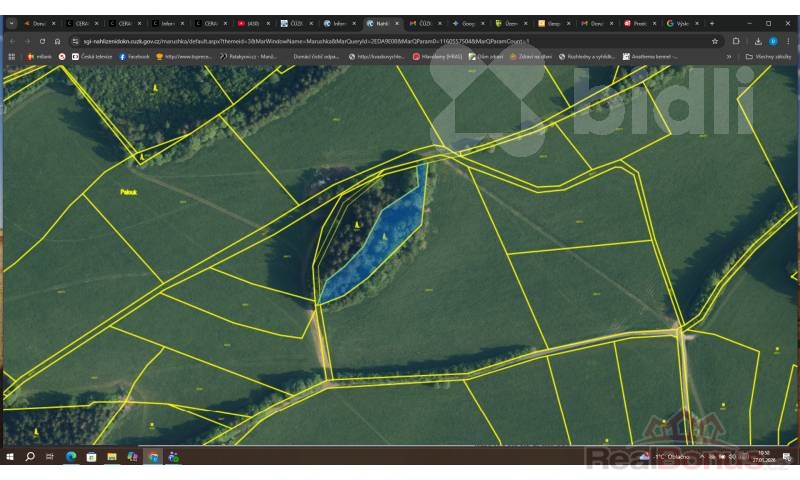Expand the hidden bookmarks chevron
800x480 pixels.
[x=728, y=57]
